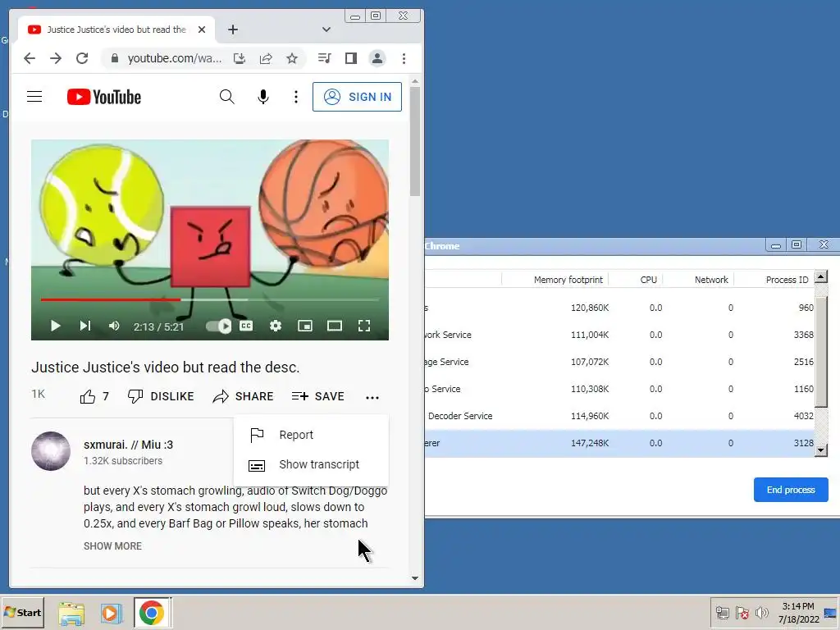
Task: Click Task Manager scrollbar down arrow
Action: [x=820, y=450]
